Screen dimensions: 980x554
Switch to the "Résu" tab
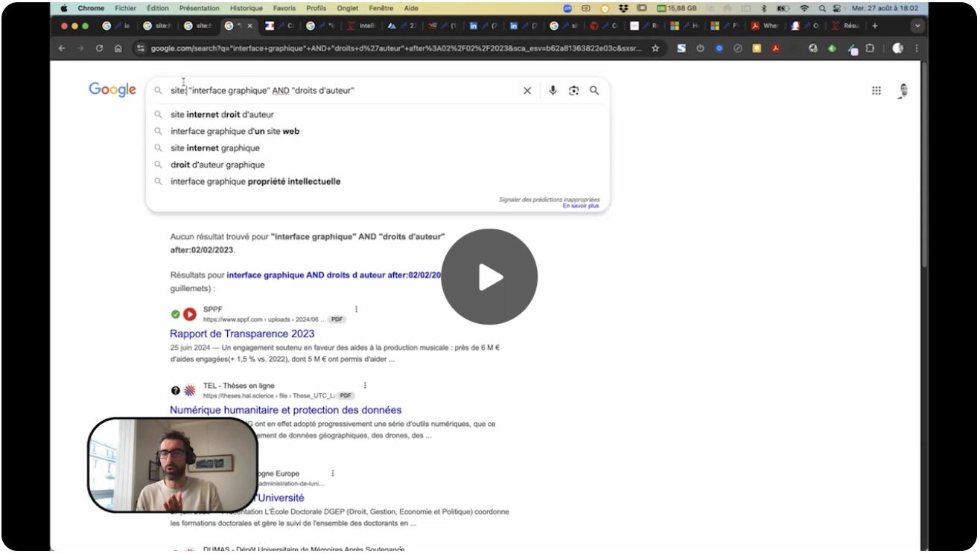click(x=845, y=25)
